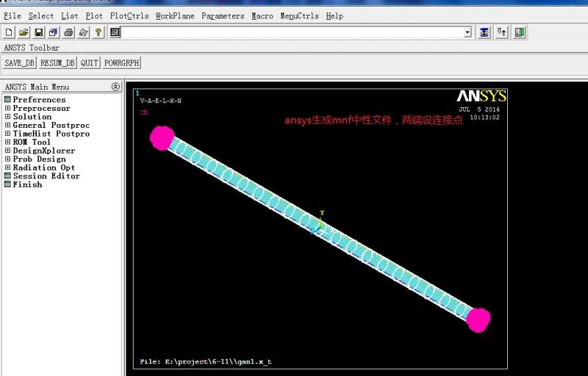Click the Preprocessor label
This screenshot has width=588, height=376.
coord(42,108)
